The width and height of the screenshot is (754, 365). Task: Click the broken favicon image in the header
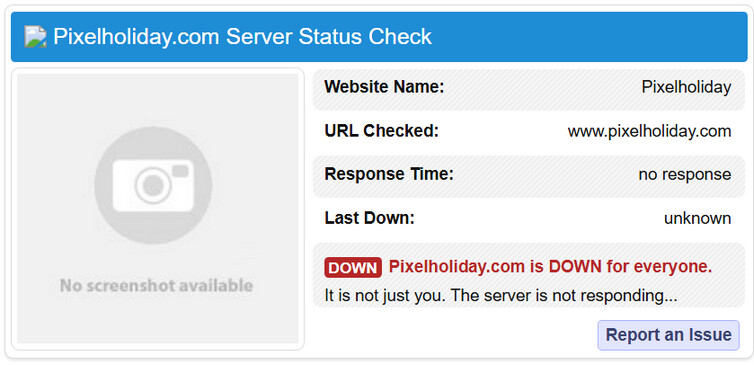pos(35,37)
